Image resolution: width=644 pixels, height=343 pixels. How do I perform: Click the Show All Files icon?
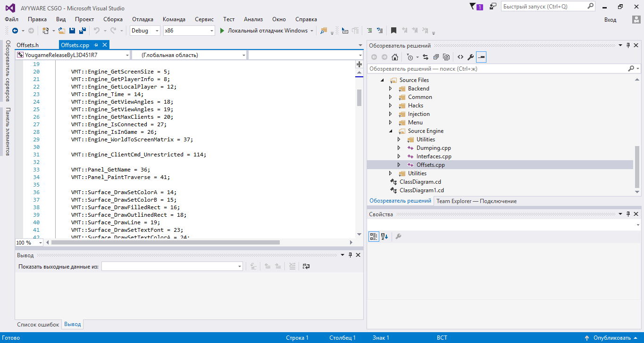446,57
